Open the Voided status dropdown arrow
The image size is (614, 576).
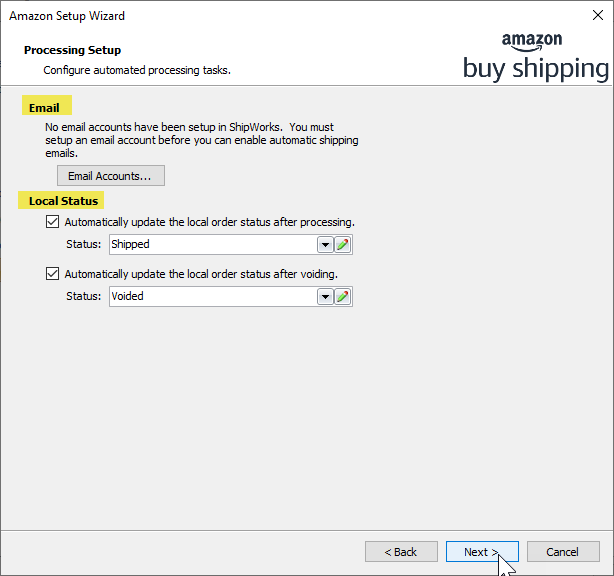[x=325, y=296]
